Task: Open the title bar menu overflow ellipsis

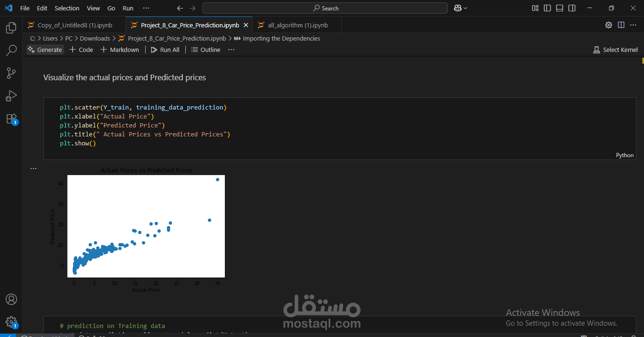Action: tap(146, 8)
